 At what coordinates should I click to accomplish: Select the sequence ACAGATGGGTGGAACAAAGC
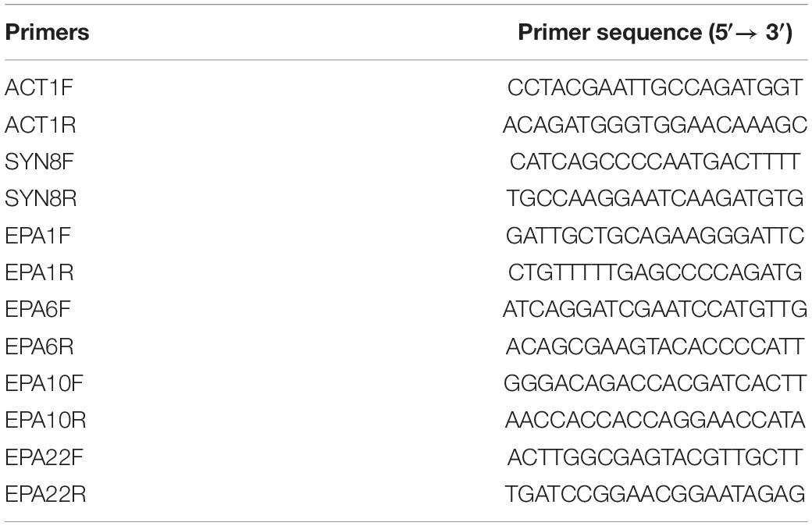click(655, 125)
